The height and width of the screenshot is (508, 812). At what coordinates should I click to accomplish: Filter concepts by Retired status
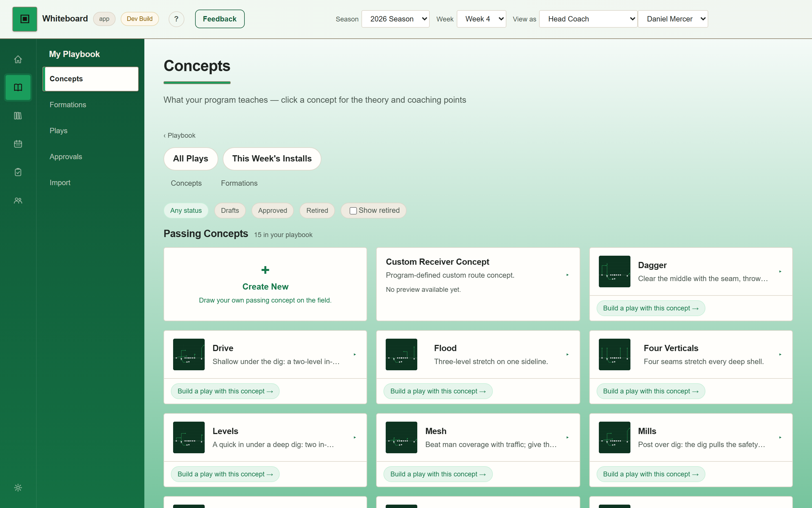pos(317,211)
